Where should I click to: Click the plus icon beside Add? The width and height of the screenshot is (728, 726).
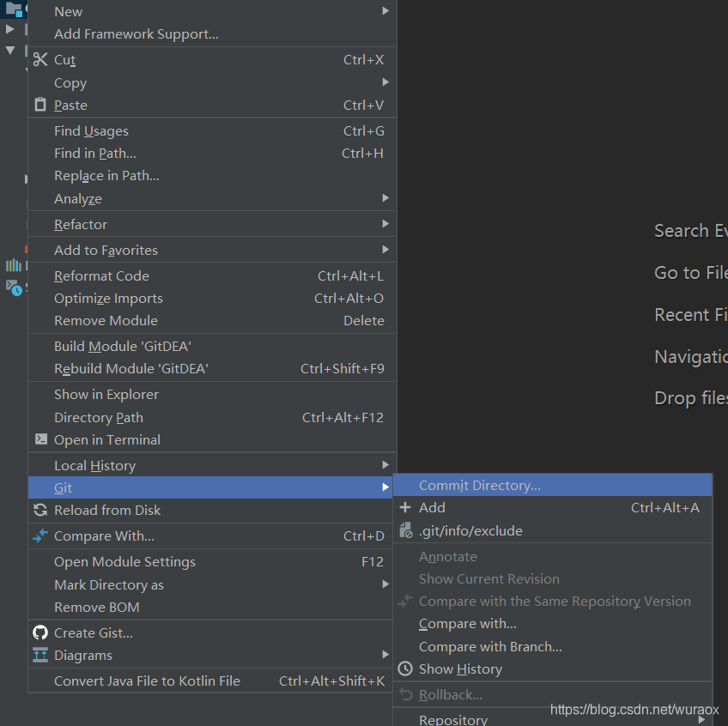(x=405, y=507)
